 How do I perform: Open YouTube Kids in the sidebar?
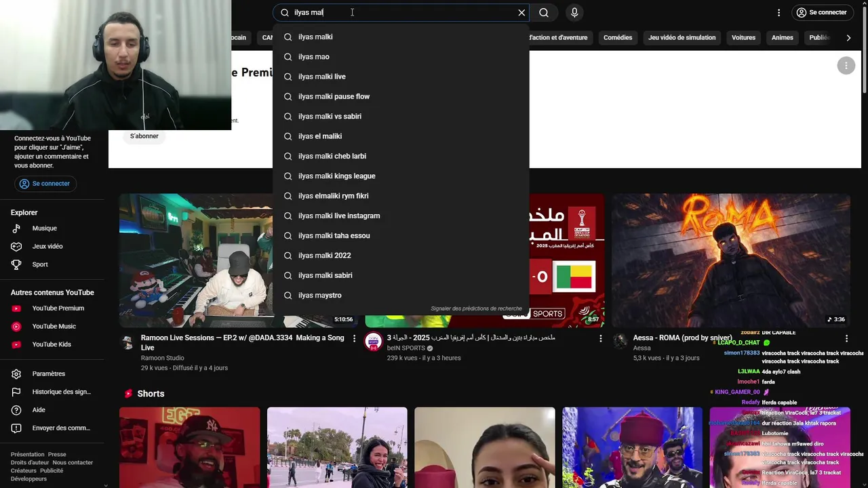pyautogui.click(x=52, y=344)
